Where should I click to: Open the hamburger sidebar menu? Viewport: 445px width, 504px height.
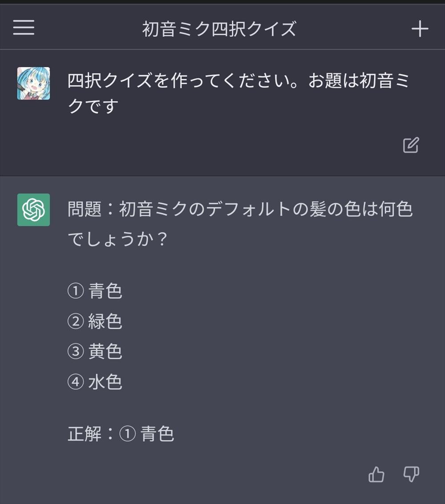[24, 28]
